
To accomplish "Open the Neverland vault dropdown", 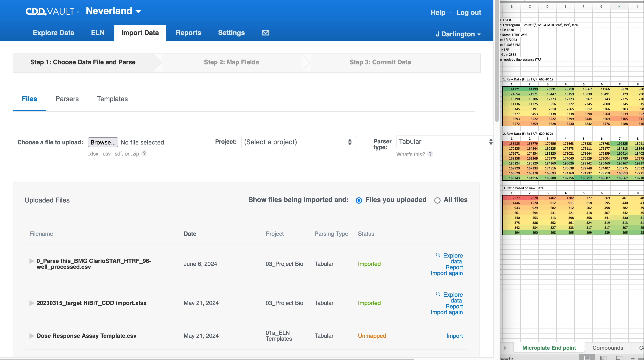I will tap(113, 11).
